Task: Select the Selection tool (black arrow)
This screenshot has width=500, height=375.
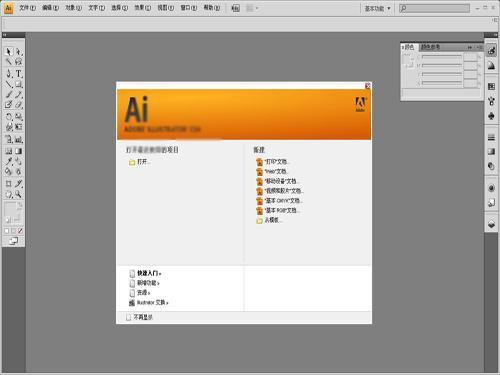Action: (x=9, y=51)
